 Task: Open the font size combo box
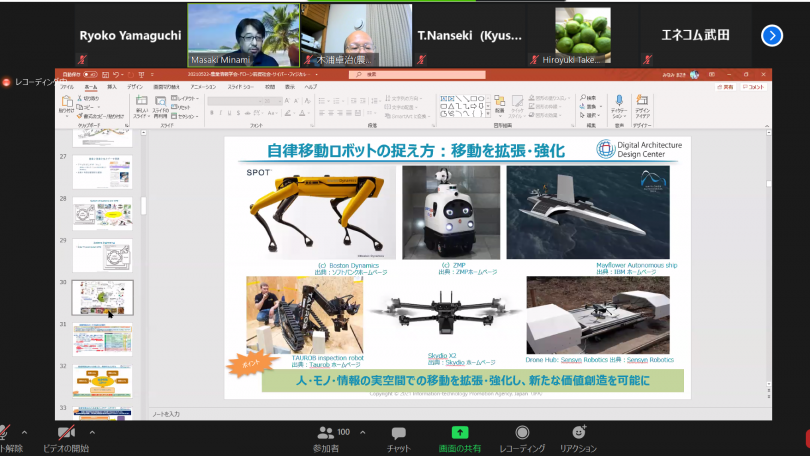pos(272,101)
